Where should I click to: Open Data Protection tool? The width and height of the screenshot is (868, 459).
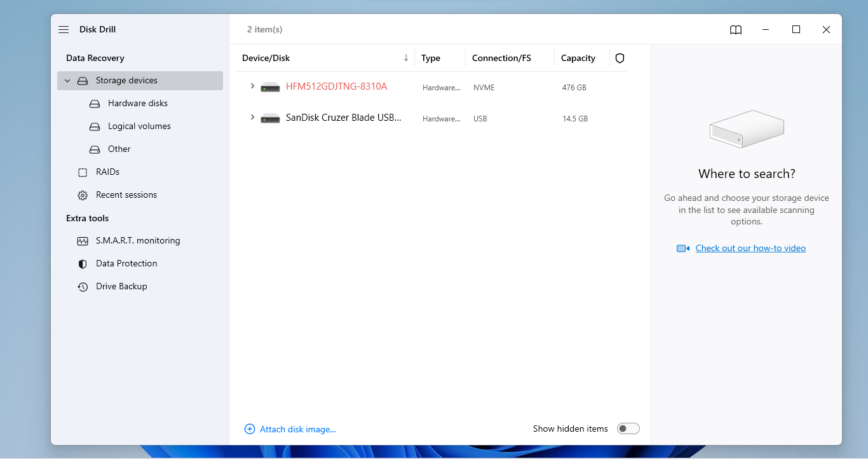pos(126,263)
